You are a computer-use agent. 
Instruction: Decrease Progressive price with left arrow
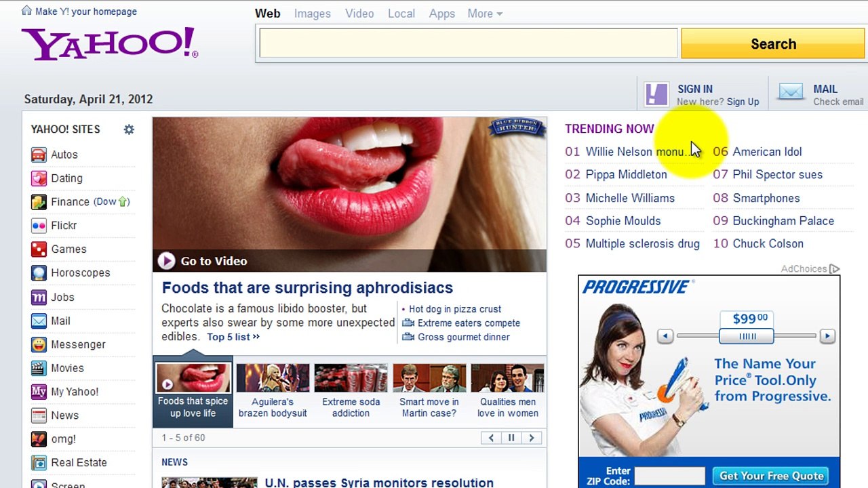[x=665, y=336]
